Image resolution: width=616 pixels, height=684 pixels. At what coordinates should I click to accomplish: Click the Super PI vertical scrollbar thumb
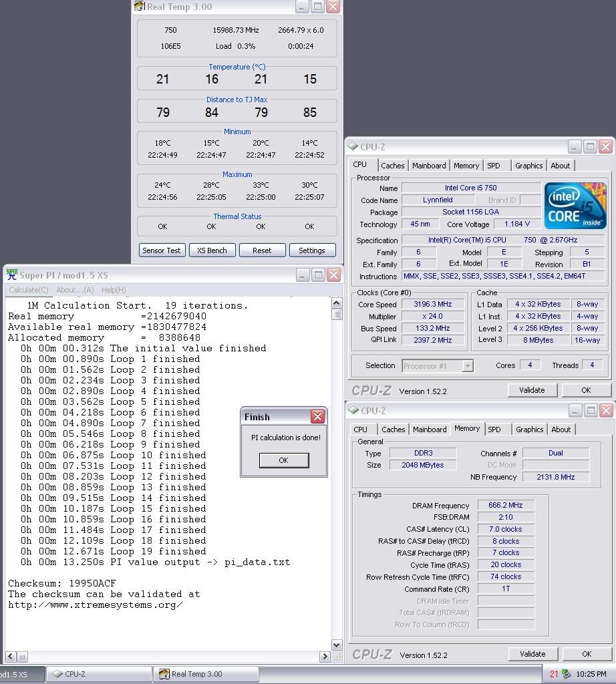click(x=336, y=314)
